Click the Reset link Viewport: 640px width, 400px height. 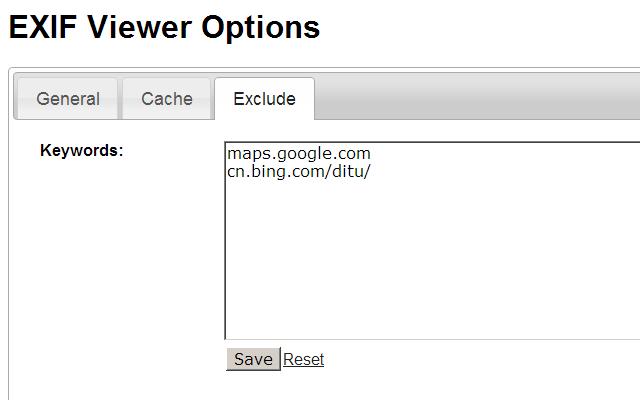coord(304,360)
